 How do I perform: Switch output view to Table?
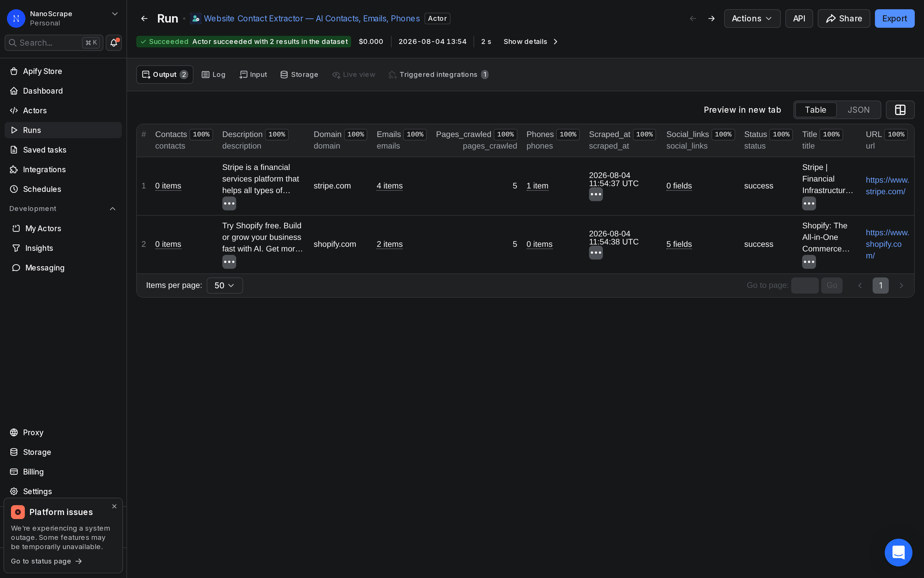click(x=815, y=110)
